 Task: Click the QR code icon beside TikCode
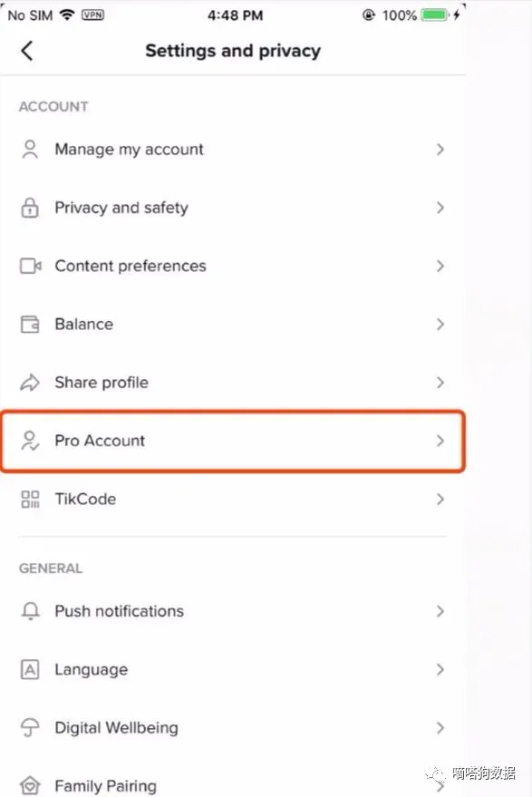[x=30, y=499]
